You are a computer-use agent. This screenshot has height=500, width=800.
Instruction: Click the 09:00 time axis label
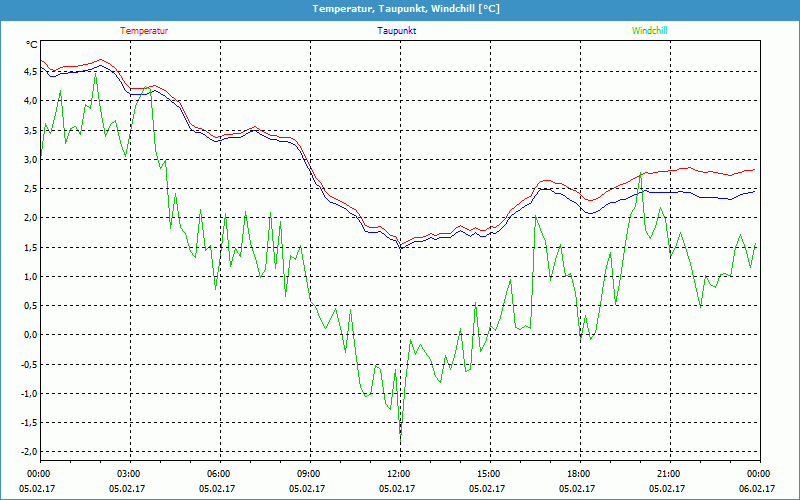tap(308, 474)
